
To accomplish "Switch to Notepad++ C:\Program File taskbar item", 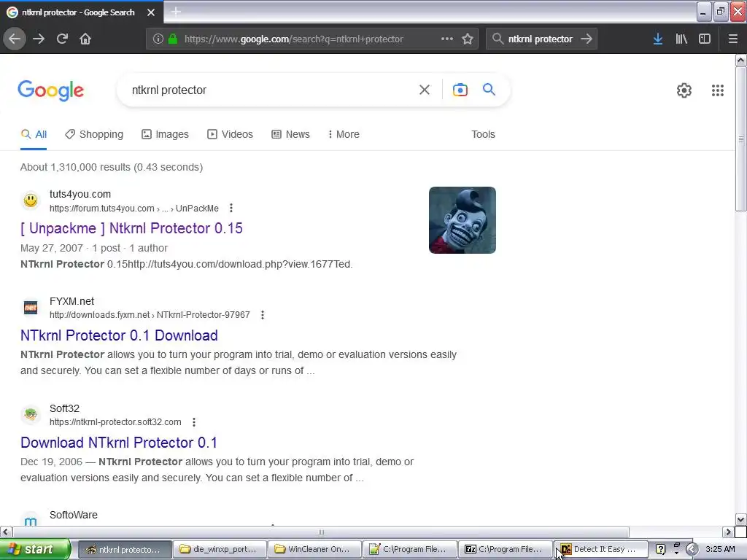I will point(410,549).
